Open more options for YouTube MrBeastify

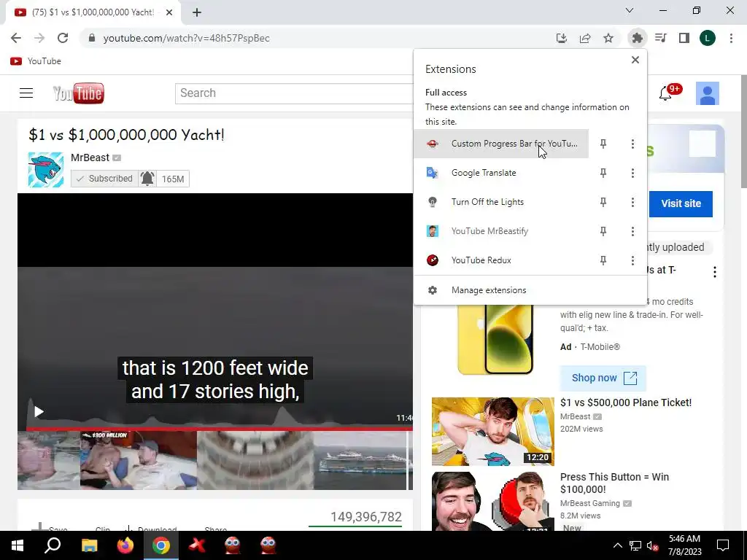(632, 231)
